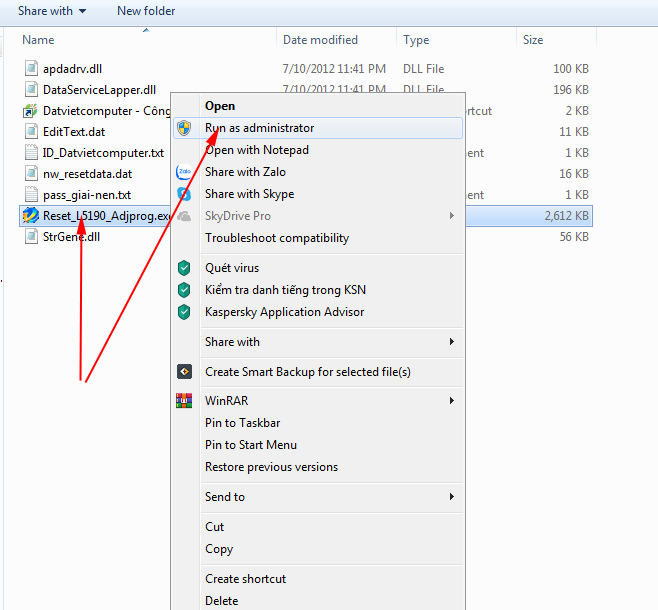The image size is (658, 610).
Task: Click the Skype icon in the context menu
Action: click(184, 194)
